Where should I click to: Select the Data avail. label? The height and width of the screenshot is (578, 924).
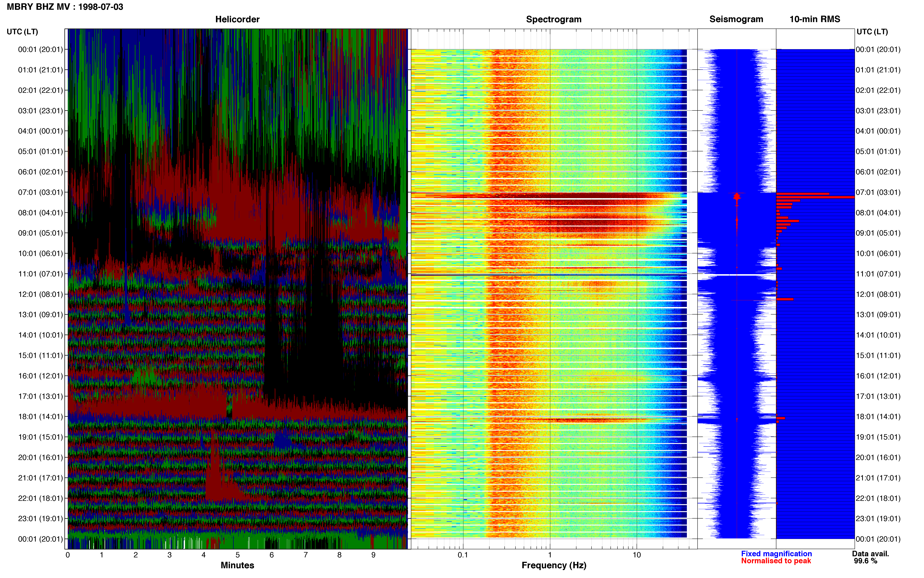(x=870, y=554)
